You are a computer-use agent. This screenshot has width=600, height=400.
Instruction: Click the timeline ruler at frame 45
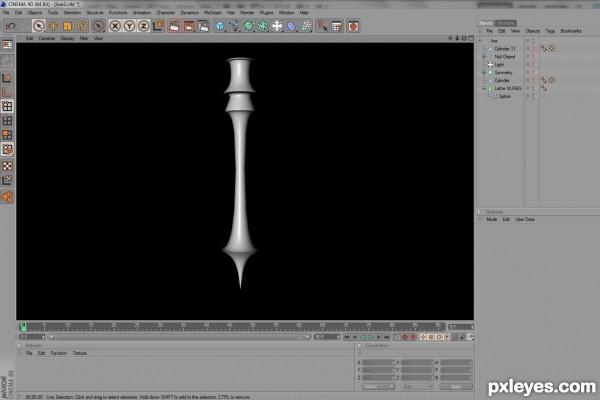(230, 327)
